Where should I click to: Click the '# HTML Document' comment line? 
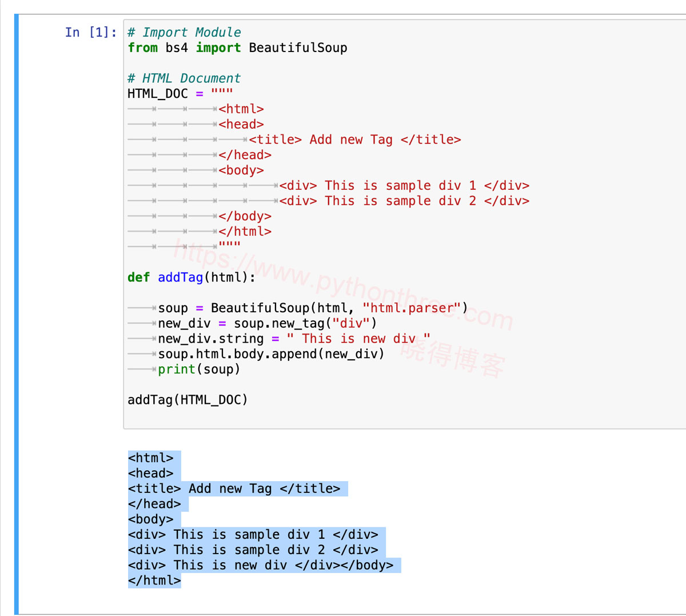pos(184,78)
